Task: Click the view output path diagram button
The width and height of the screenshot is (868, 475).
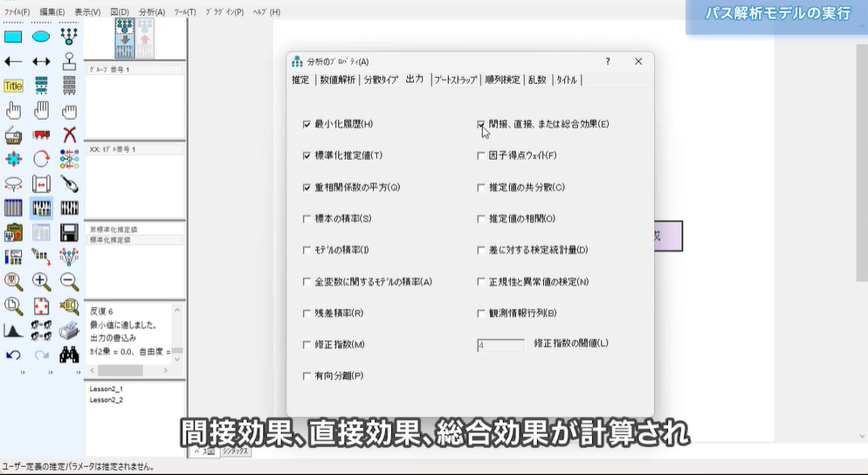Action: pyautogui.click(x=144, y=38)
